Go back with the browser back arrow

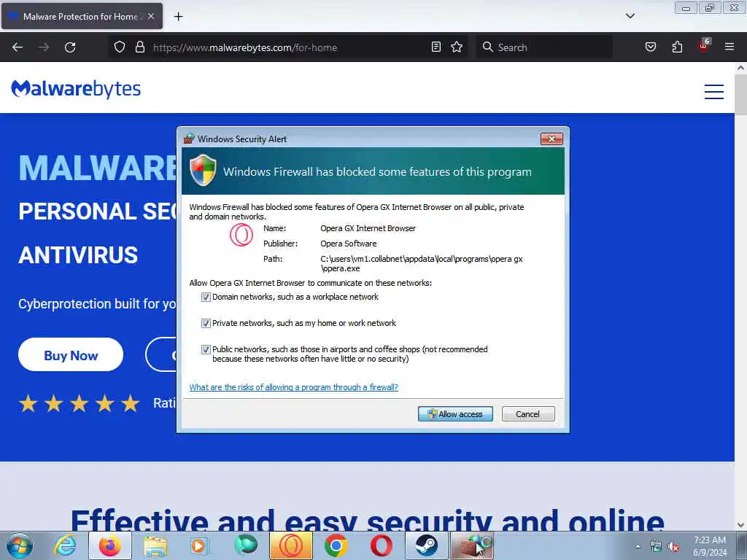[18, 47]
